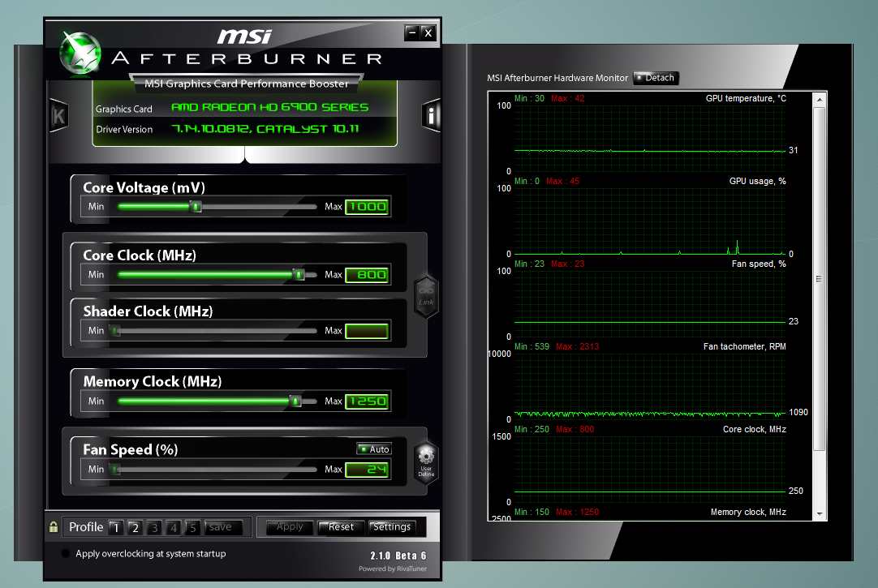Click the Fan tachometer graph
Viewport: 878px width, 588px height.
tap(649, 386)
